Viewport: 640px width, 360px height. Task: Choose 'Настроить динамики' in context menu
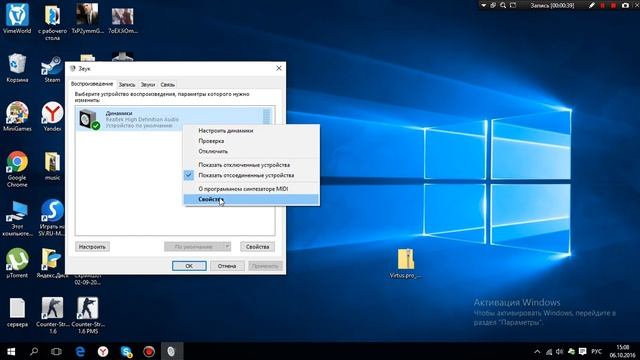(251, 131)
